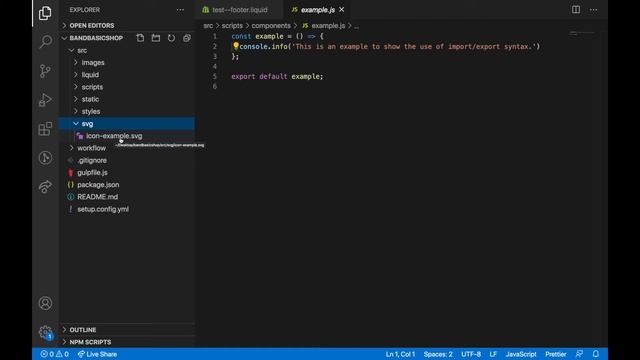Change indentation via Spaces: 2

pyautogui.click(x=438, y=354)
